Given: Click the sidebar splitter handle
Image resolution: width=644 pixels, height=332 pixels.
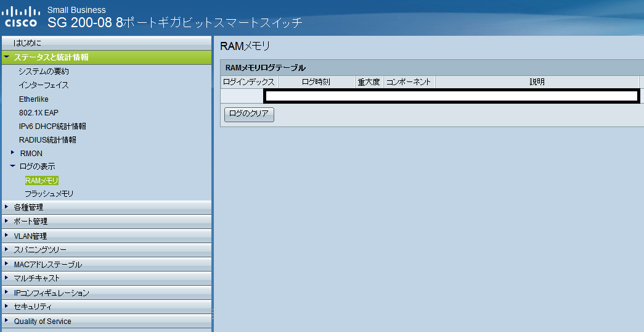Looking at the screenshot, I should [213, 313].
